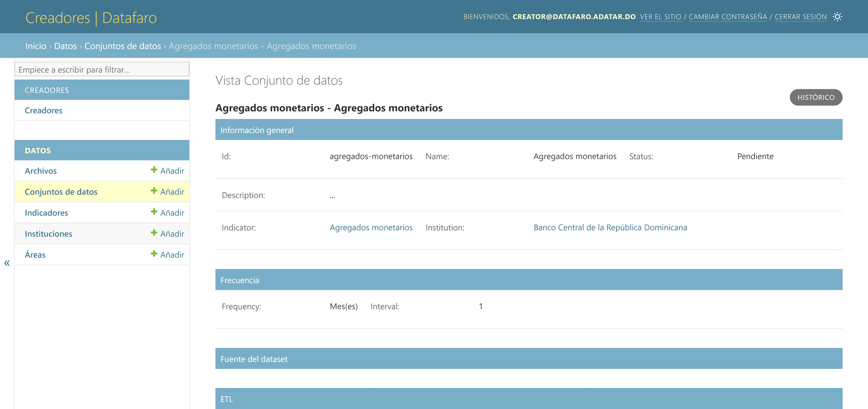The image size is (868, 409).
Task: Open the Agregados monetarios indicator link
Action: pyautogui.click(x=371, y=227)
